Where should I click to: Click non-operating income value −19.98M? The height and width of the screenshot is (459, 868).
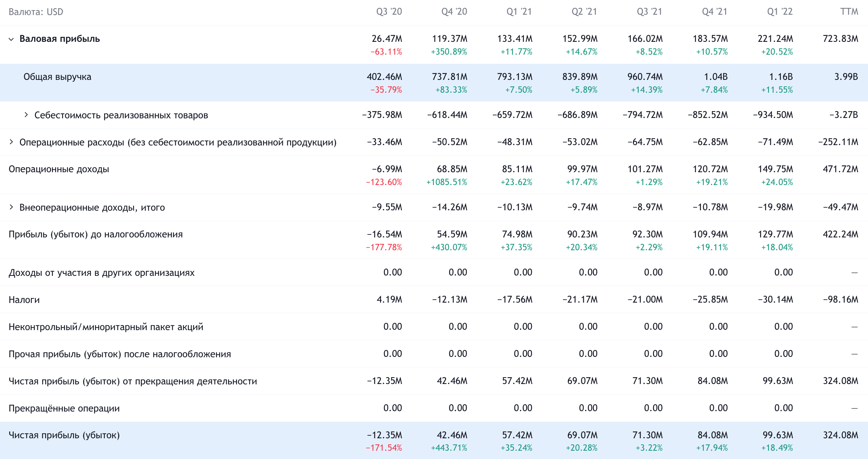point(776,207)
